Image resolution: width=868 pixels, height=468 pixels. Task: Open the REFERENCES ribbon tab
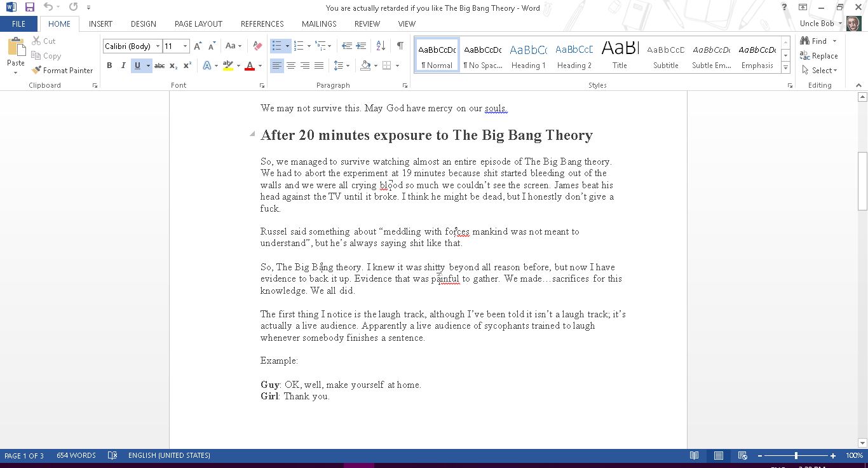pyautogui.click(x=262, y=24)
